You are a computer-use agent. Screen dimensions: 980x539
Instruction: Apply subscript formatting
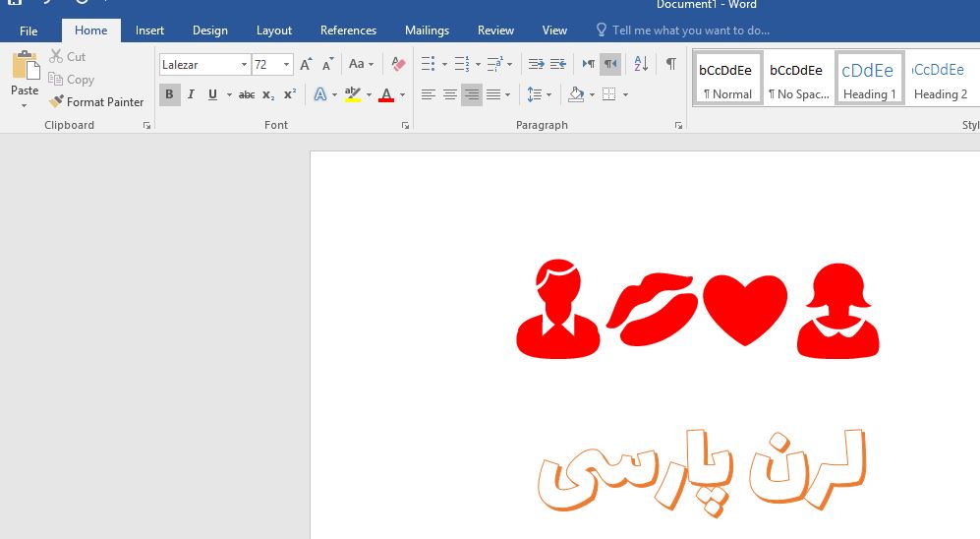pyautogui.click(x=268, y=95)
